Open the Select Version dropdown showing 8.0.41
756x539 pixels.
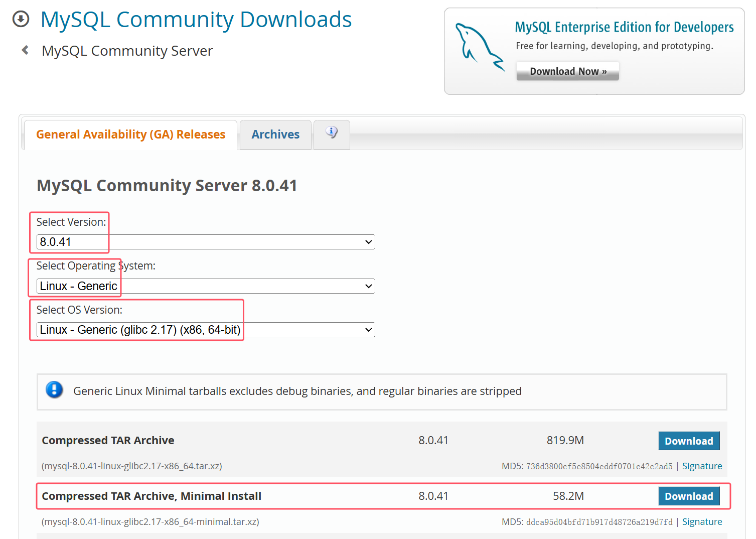tap(206, 242)
